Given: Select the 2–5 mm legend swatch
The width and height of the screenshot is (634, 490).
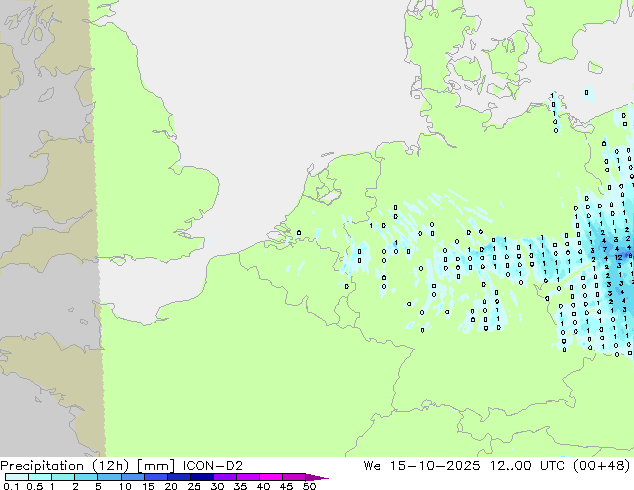Looking at the screenshot, I should [x=86, y=477].
